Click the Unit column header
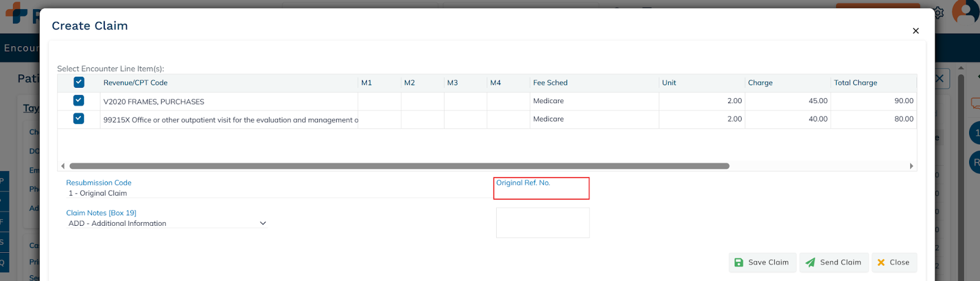The width and height of the screenshot is (980, 281). [669, 83]
